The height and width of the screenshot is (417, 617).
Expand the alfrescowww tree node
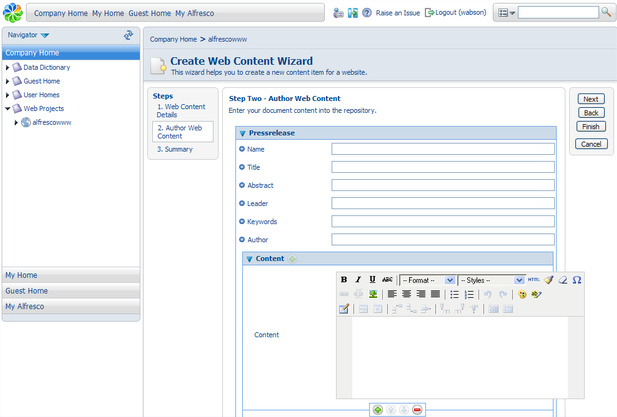(16, 123)
